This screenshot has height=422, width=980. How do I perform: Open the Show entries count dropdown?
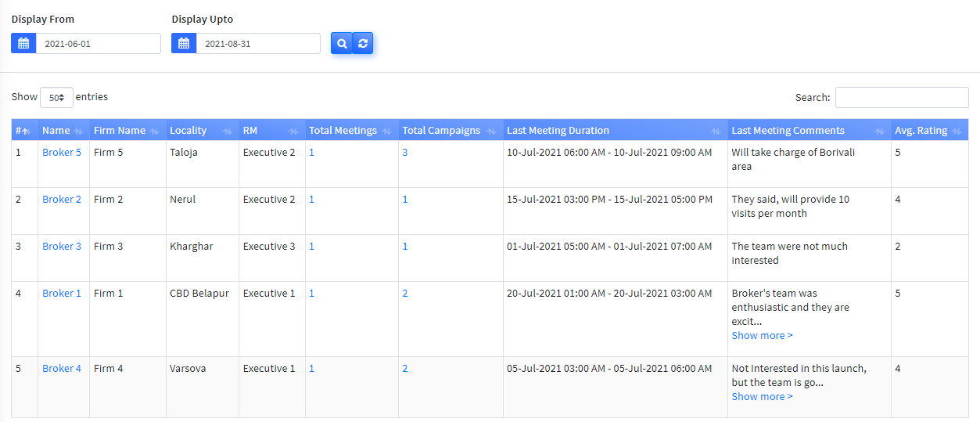[x=56, y=98]
